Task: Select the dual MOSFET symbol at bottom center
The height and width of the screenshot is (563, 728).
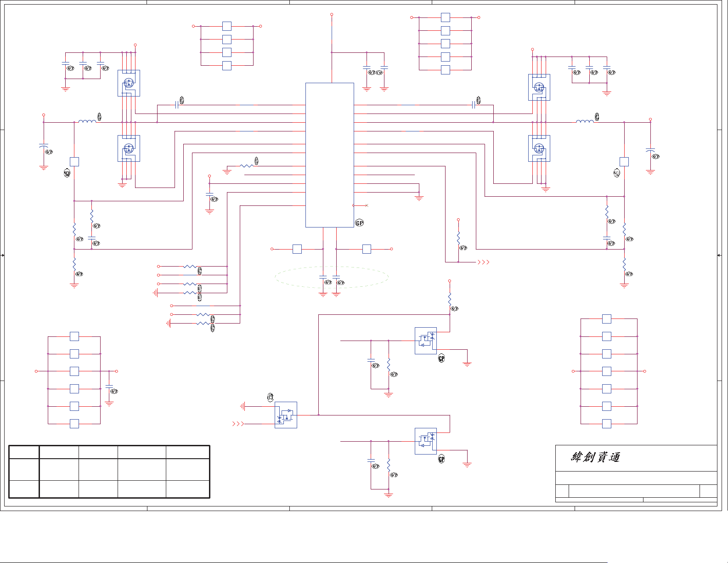Action: [286, 415]
